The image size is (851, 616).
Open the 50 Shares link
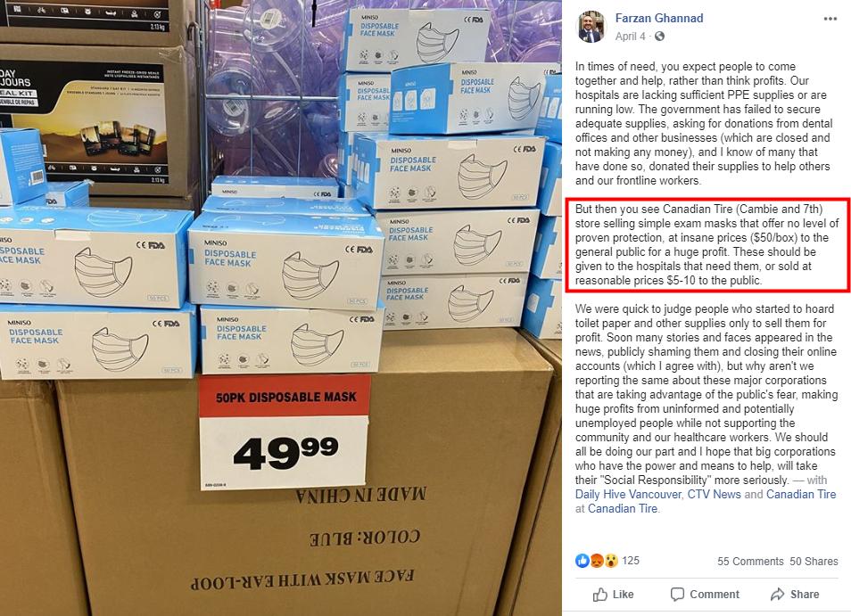[814, 562]
